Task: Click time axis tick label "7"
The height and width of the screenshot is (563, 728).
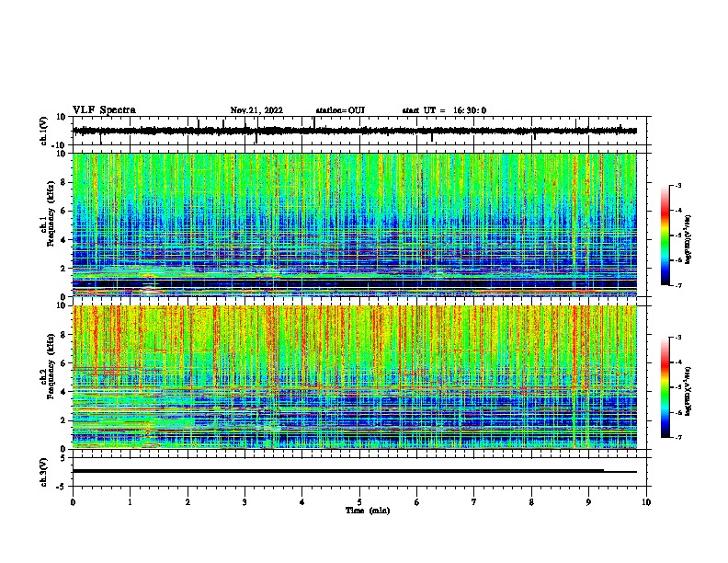Action: [474, 502]
